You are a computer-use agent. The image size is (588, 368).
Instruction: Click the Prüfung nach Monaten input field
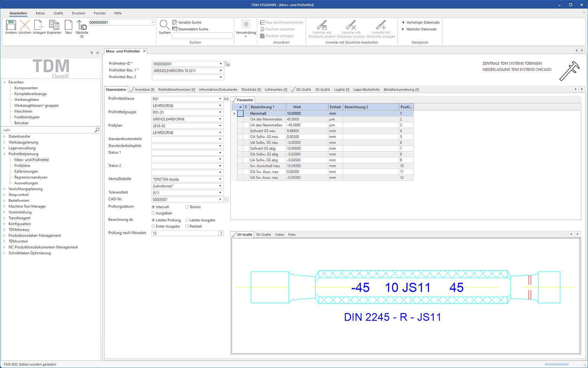coord(185,233)
